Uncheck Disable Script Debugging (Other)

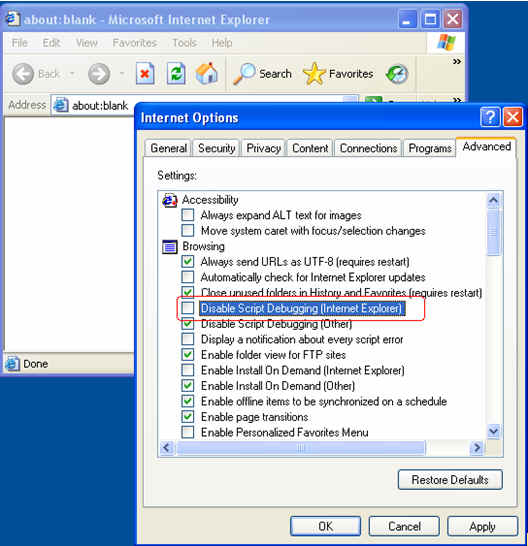(x=188, y=324)
